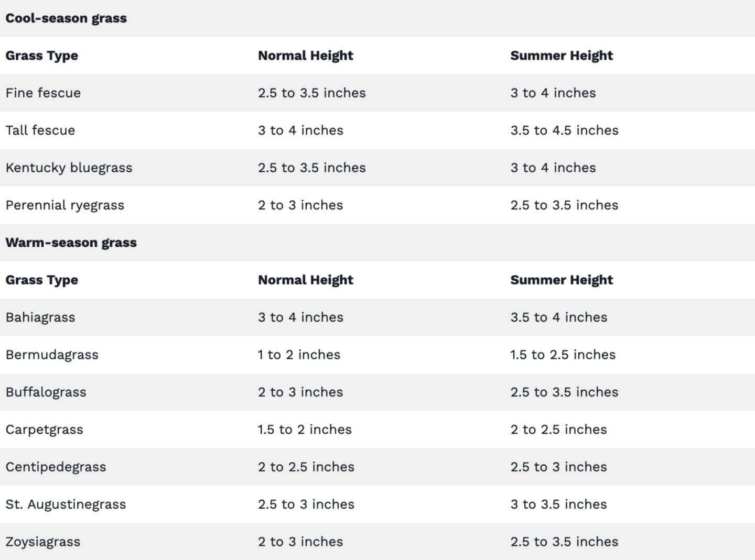755x560 pixels.
Task: Click the Carpetgrass row label
Action: 45,430
